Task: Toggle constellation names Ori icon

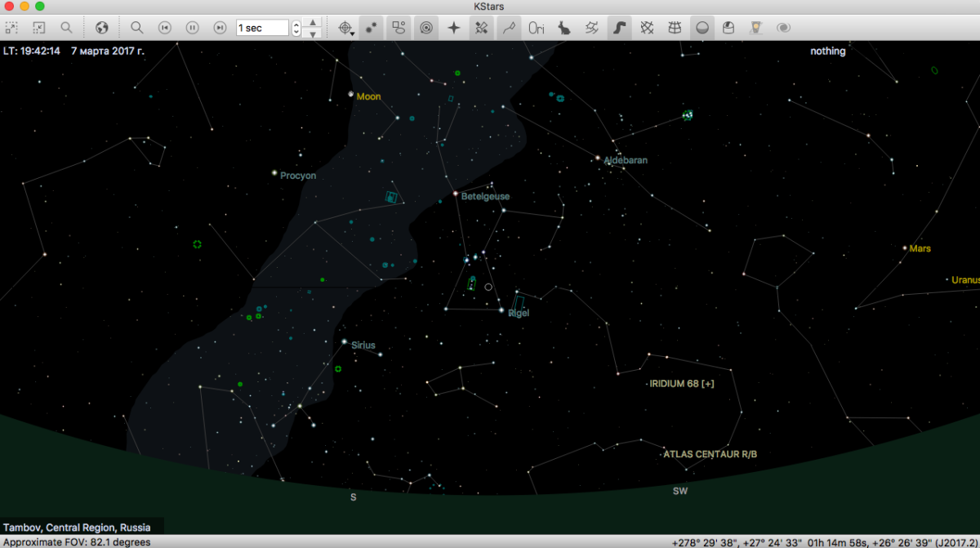Action: point(537,28)
